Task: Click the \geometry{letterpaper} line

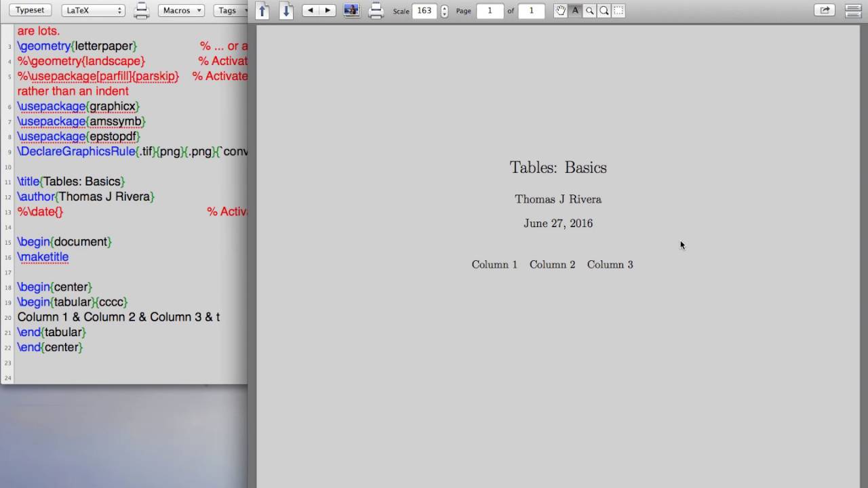Action: coord(77,46)
